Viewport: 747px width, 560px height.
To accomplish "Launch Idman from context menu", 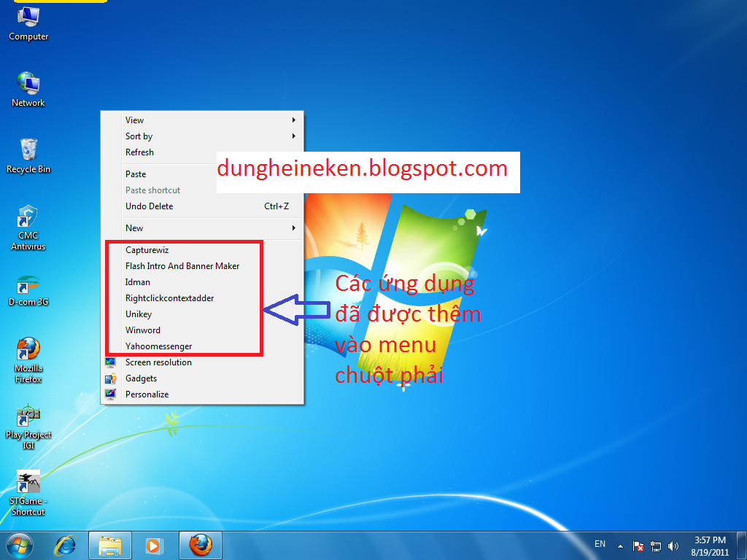I will point(202,282).
